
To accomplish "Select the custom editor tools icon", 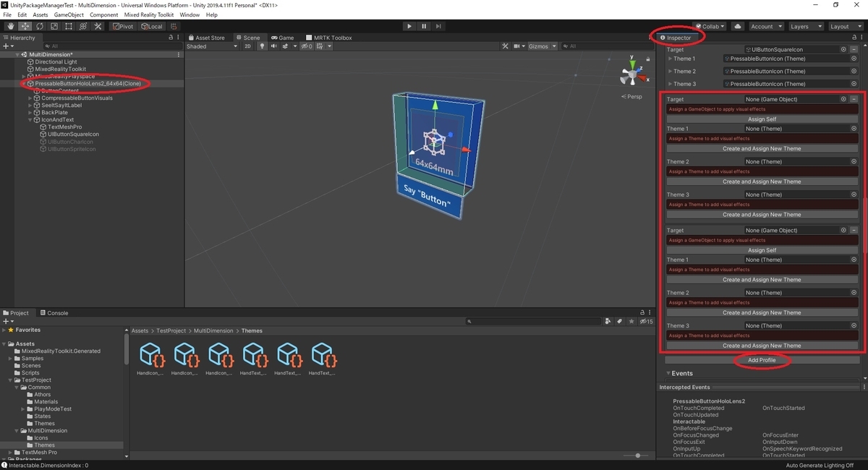I will (x=98, y=27).
